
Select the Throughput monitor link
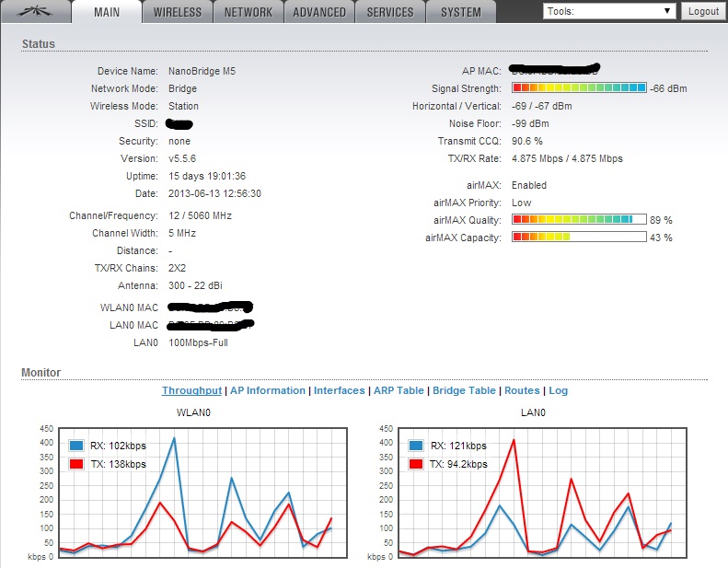coord(191,390)
